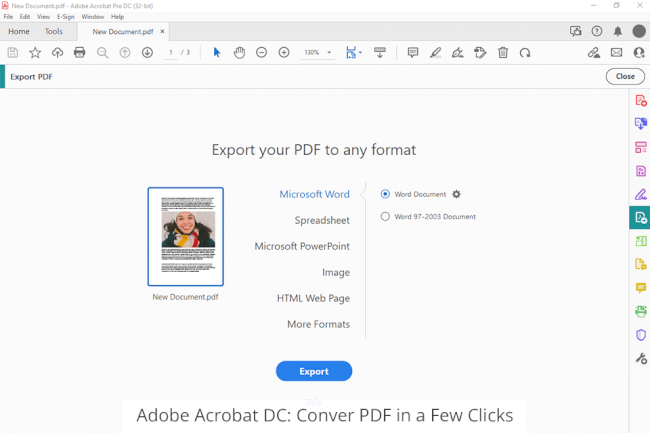Choose Microsoft PowerPoint format
650x433 pixels.
pyautogui.click(x=302, y=246)
